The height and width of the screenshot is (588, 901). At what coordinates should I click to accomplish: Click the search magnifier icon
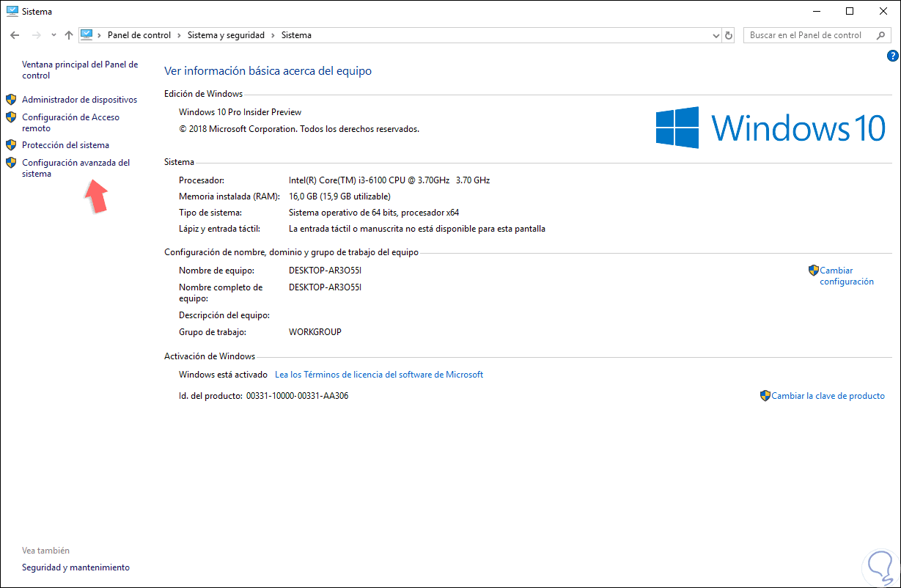pos(880,35)
